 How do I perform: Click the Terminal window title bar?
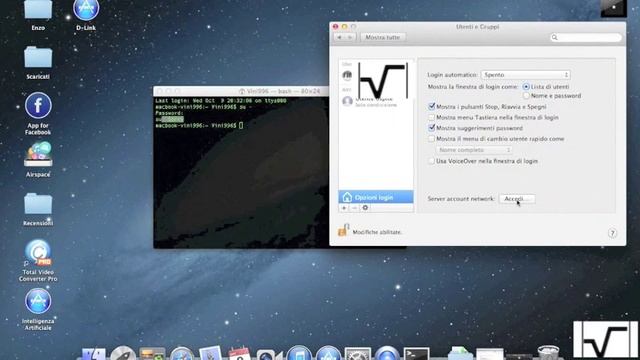241,91
